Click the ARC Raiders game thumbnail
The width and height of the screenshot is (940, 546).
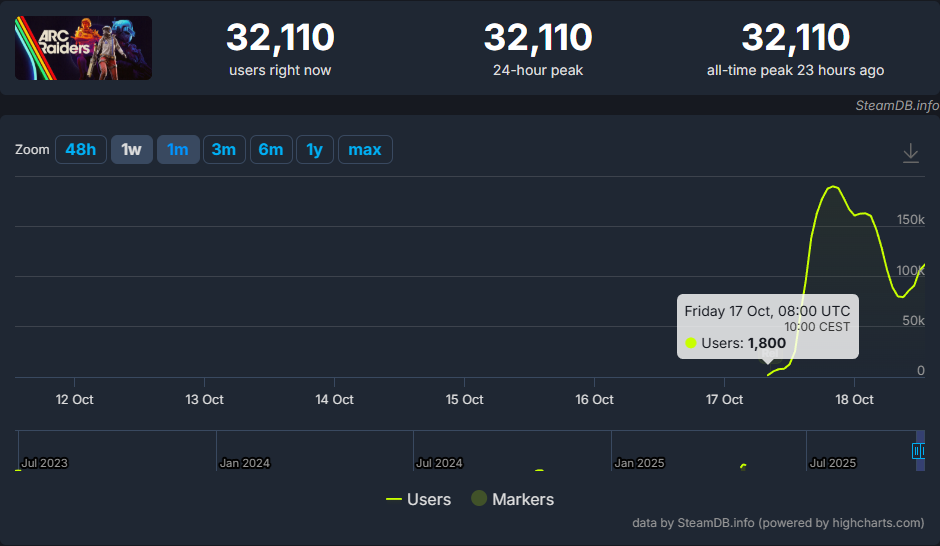tap(83, 48)
